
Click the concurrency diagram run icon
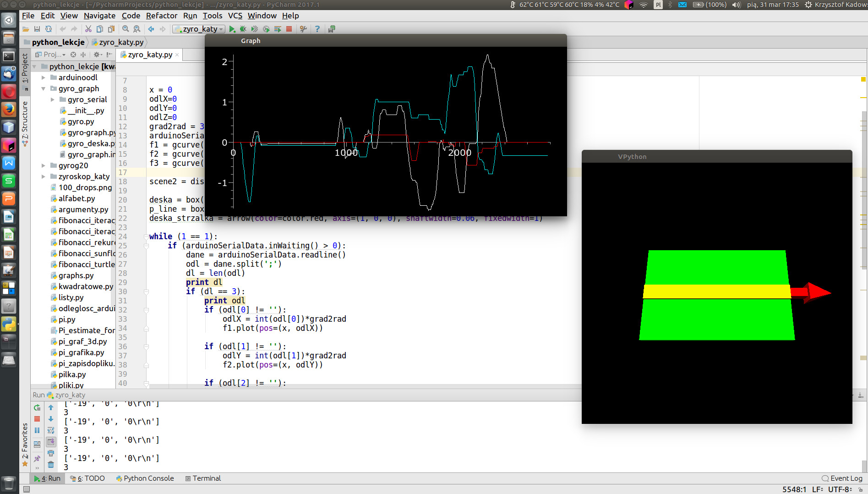pyautogui.click(x=278, y=29)
